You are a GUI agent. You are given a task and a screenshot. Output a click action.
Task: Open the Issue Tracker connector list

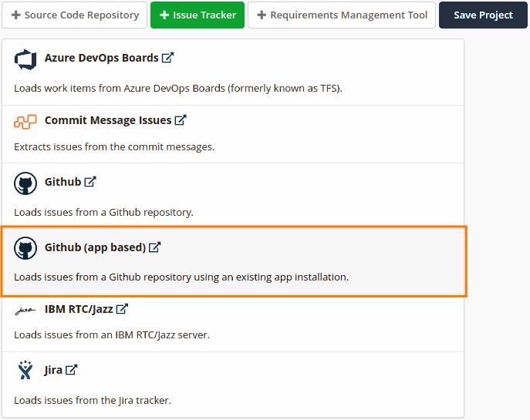tap(197, 15)
